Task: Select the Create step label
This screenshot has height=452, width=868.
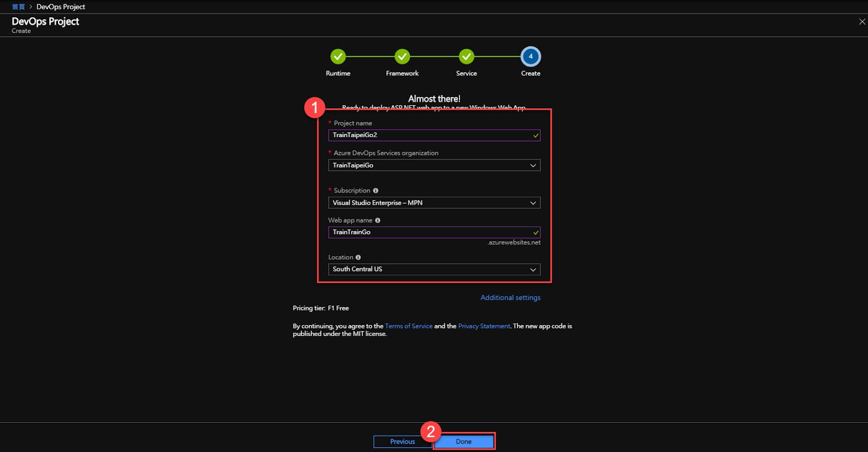Action: [531, 73]
